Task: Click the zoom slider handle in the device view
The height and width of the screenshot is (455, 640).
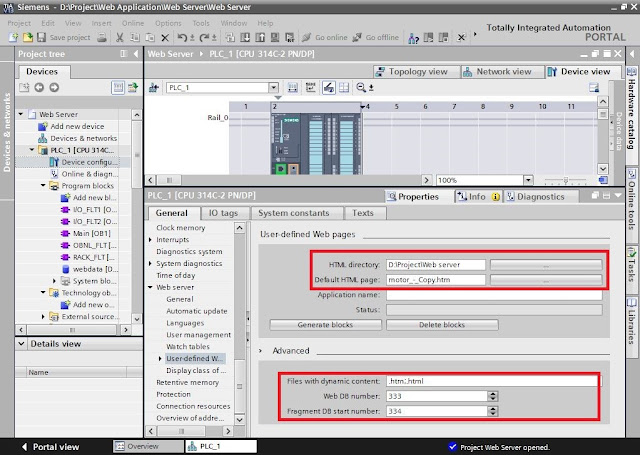Action: pyautogui.click(x=565, y=180)
